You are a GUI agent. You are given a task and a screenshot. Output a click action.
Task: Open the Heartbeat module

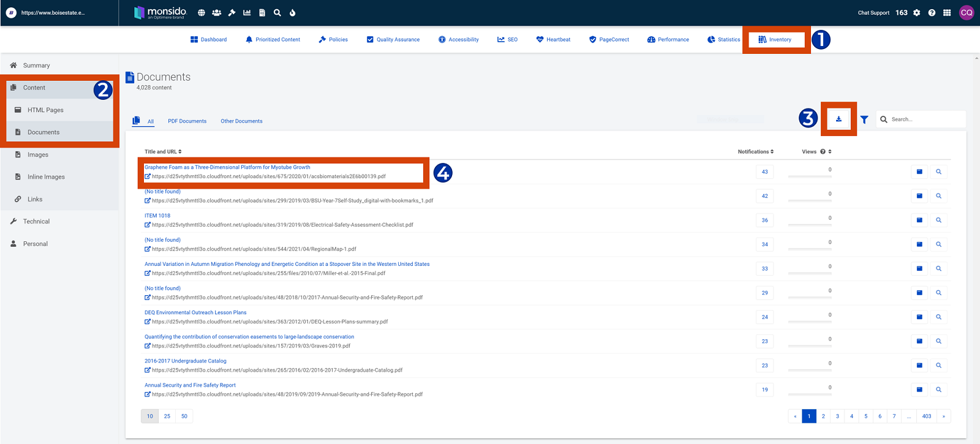(553, 40)
